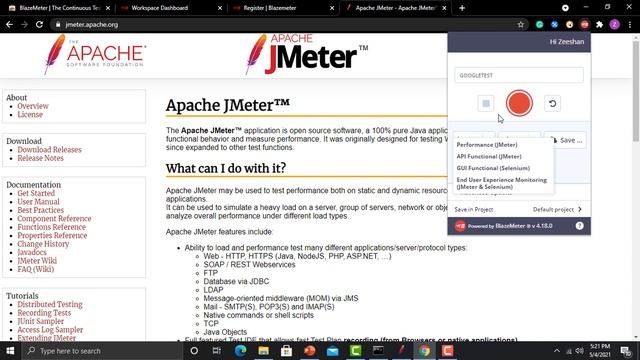
Task: Open the Properties Reference link
Action: point(52,236)
